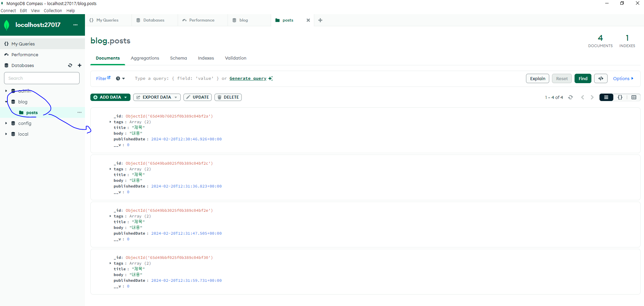The image size is (644, 306).
Task: Click the DELETE button
Action: (x=228, y=97)
